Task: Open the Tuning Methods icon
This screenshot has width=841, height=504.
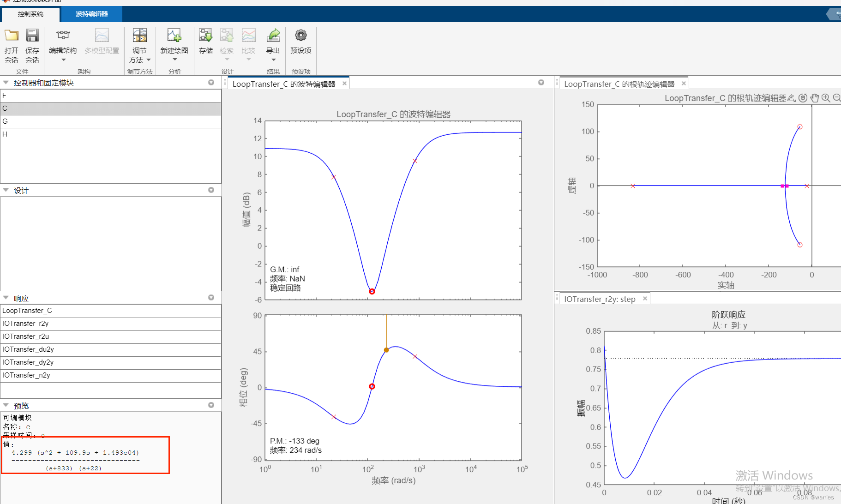Action: [140, 36]
